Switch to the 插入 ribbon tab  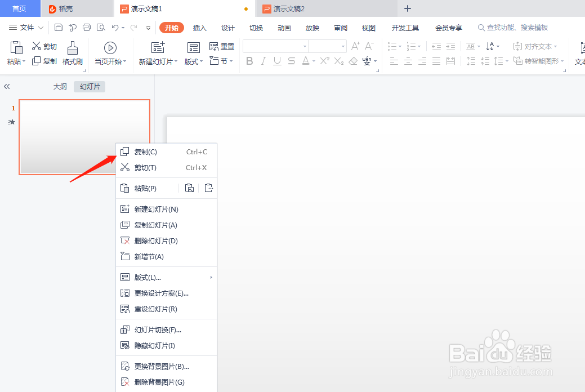pyautogui.click(x=199, y=27)
